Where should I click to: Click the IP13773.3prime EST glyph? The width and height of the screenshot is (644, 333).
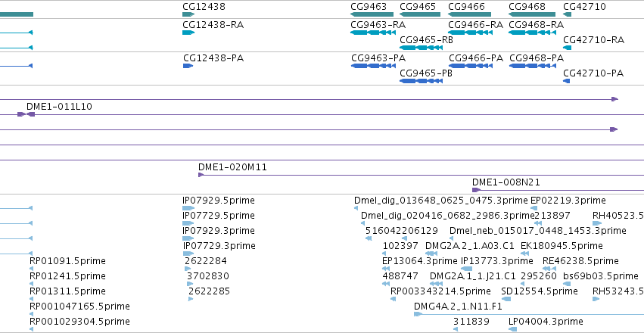467,269
